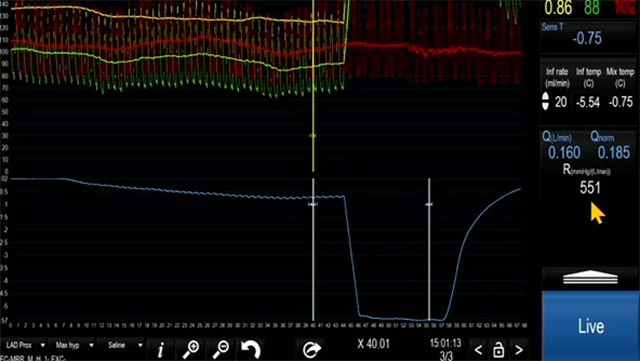640x361 pixels.
Task: Open the info panel with the i icon
Action: pos(161,350)
